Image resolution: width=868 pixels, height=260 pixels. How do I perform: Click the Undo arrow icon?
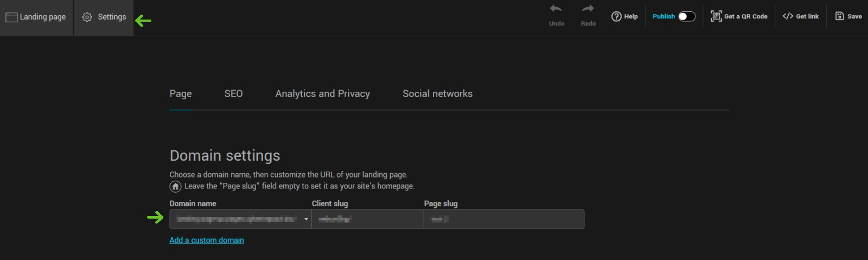click(x=556, y=9)
